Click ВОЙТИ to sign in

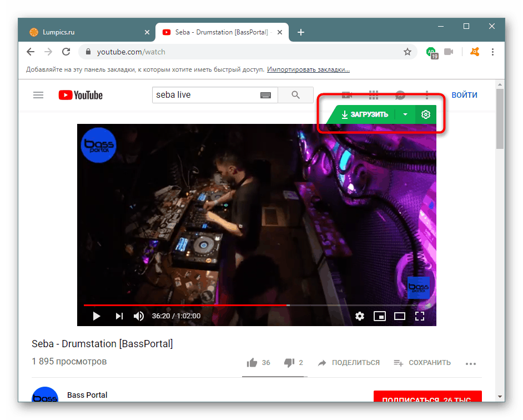(464, 95)
